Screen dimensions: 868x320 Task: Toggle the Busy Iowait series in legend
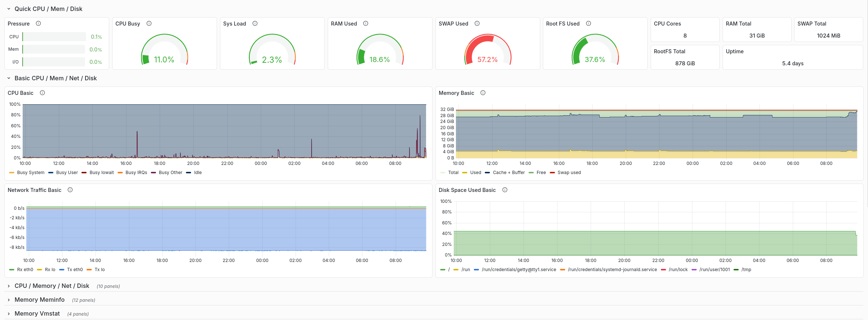click(x=102, y=173)
